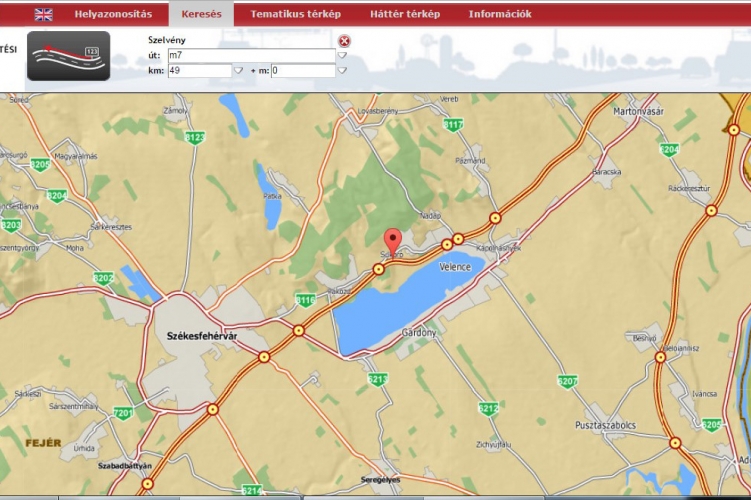Expand the meter offset dropdown
Screen dimensions: 751x500
pyautogui.click(x=342, y=71)
